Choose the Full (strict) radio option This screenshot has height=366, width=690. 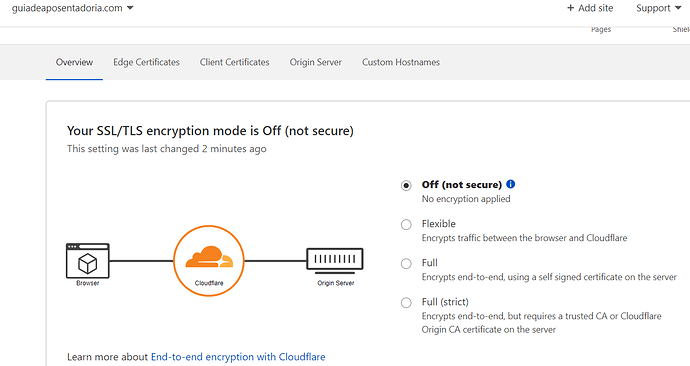tap(406, 303)
